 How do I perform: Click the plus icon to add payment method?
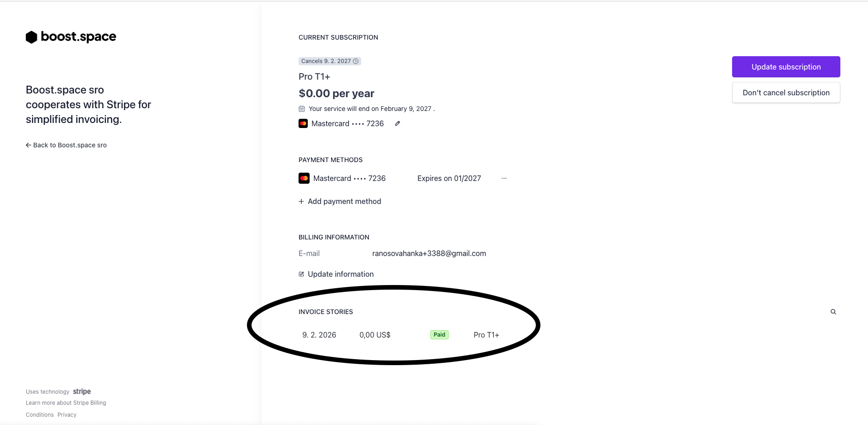pos(301,201)
